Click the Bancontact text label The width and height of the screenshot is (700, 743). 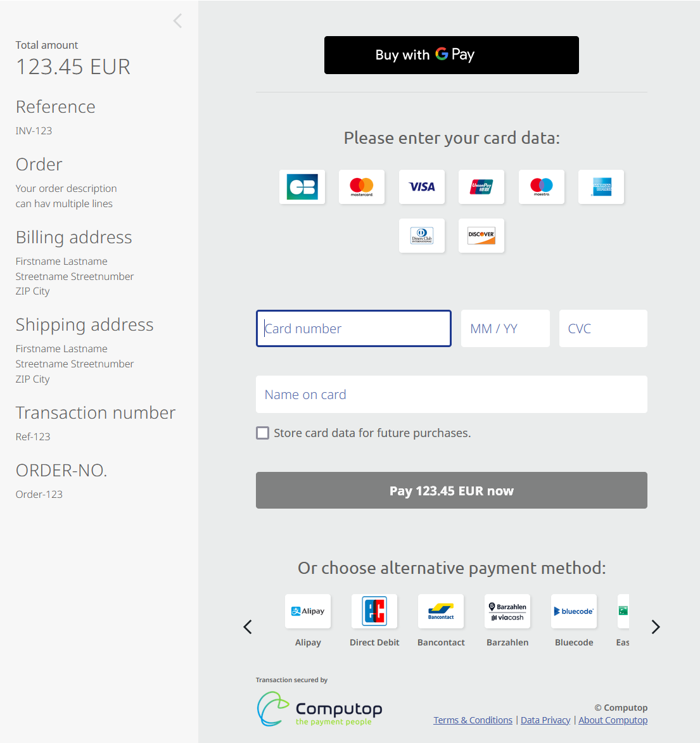point(441,642)
